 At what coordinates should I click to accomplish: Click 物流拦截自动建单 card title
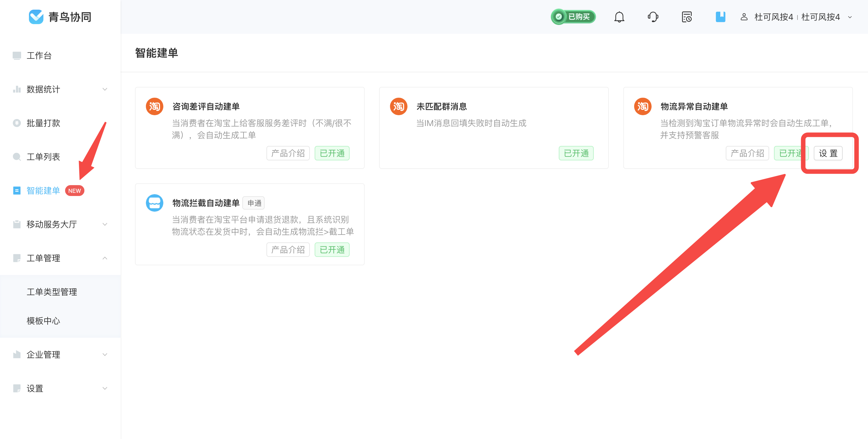(x=206, y=203)
